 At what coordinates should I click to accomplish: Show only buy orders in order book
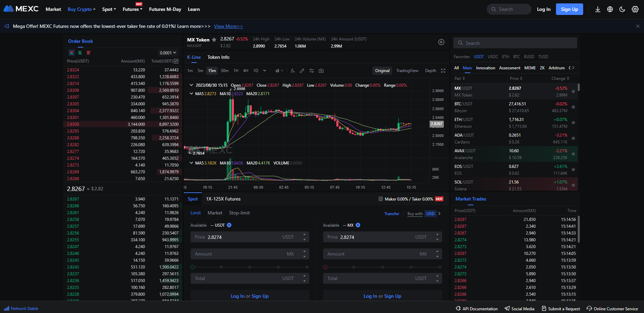click(x=80, y=53)
